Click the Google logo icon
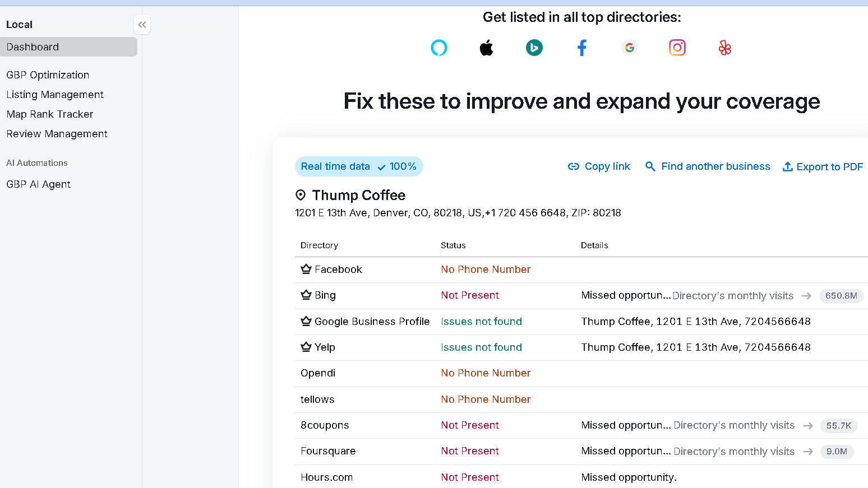 [x=630, y=48]
